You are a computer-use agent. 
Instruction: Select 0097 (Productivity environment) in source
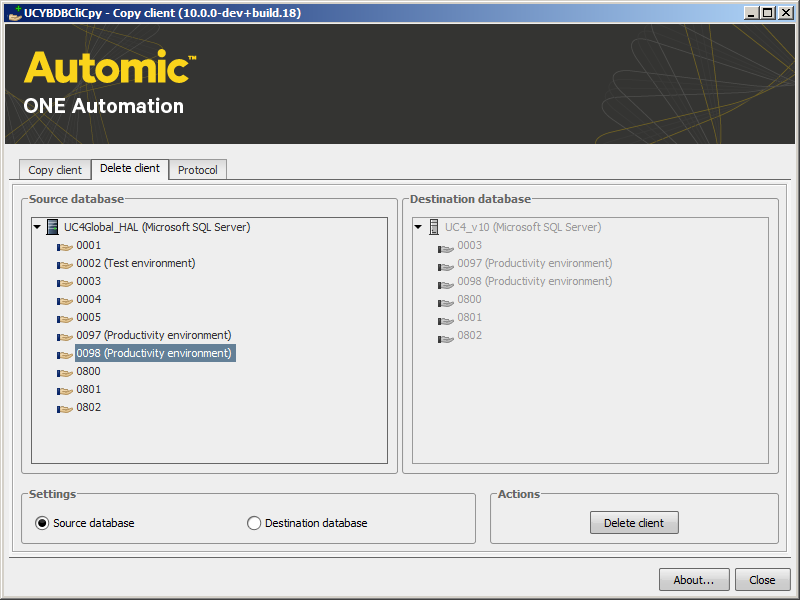click(154, 335)
